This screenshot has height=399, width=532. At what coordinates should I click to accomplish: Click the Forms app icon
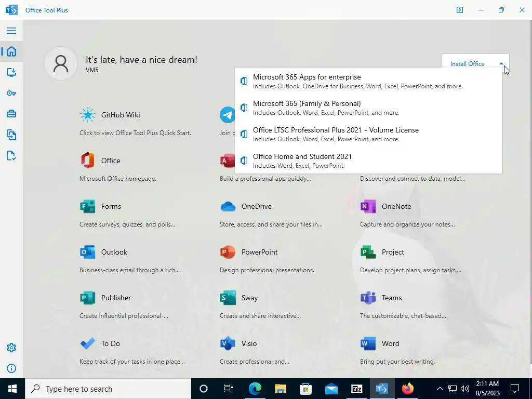coord(87,206)
